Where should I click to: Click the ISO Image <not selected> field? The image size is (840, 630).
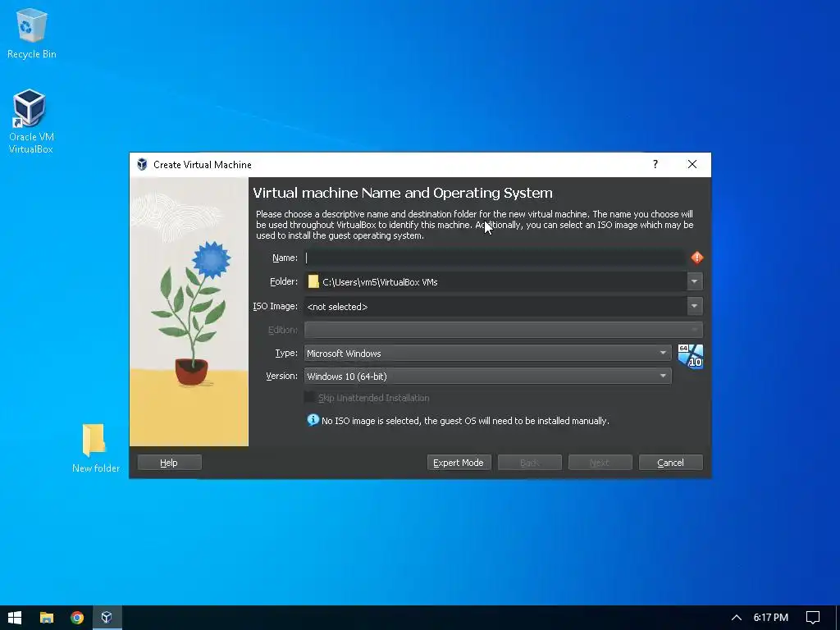point(495,307)
